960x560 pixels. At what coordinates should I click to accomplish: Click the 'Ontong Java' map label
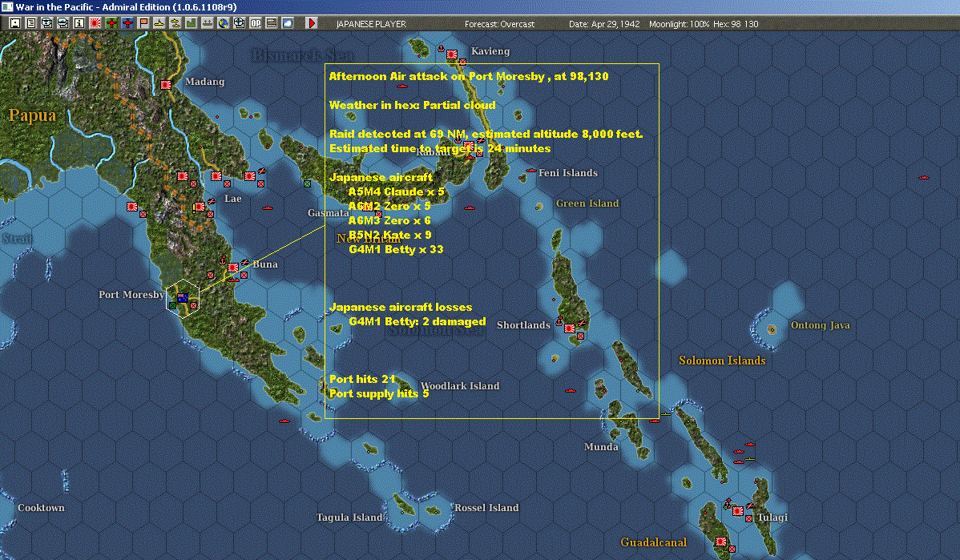(820, 325)
